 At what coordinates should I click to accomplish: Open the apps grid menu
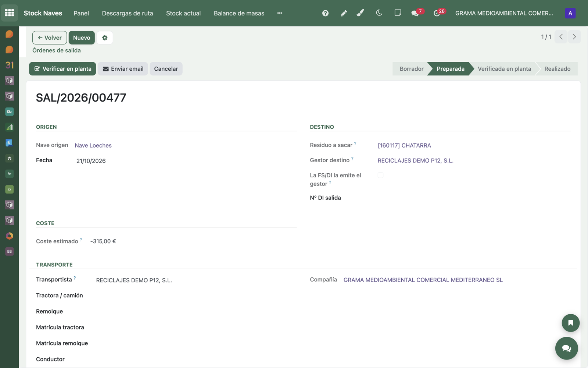[10, 13]
